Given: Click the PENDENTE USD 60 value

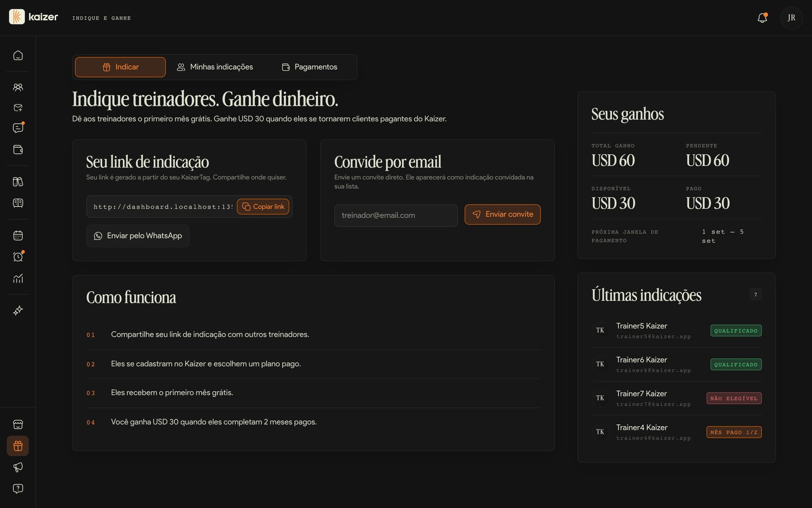Looking at the screenshot, I should (x=708, y=161).
